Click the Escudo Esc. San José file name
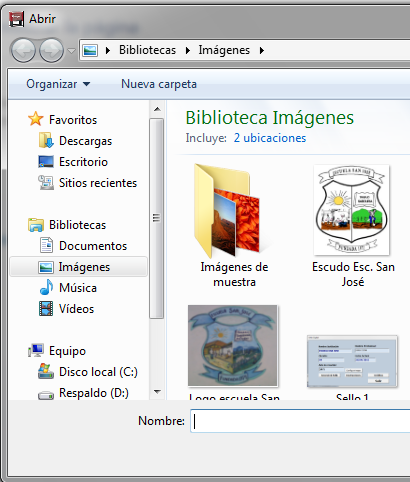 [x=353, y=275]
